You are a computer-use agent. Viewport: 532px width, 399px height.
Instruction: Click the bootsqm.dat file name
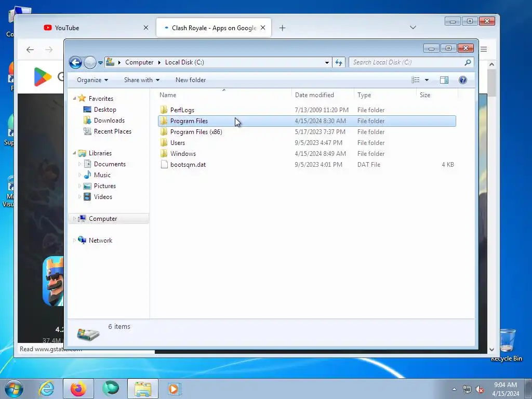tap(188, 165)
